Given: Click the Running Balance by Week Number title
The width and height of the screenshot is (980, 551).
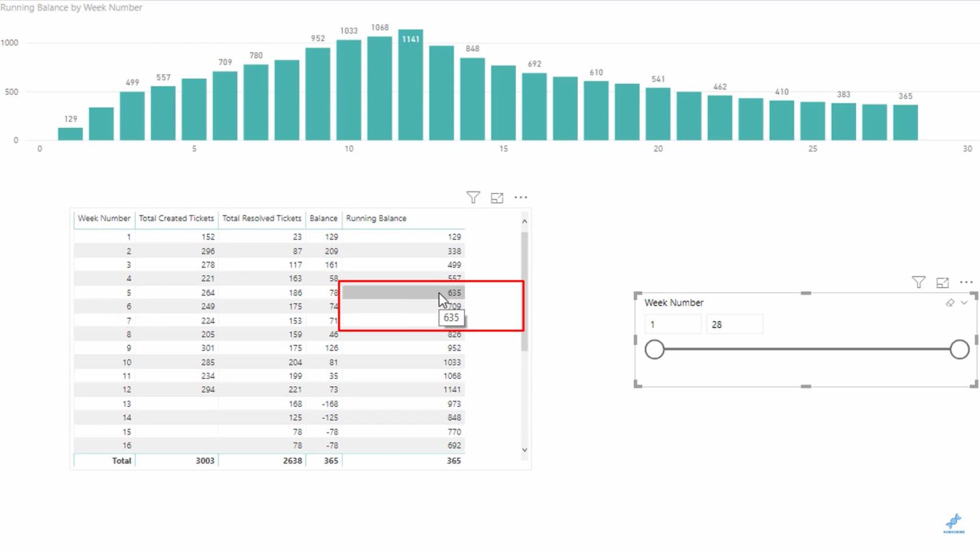Looking at the screenshot, I should tap(71, 8).
